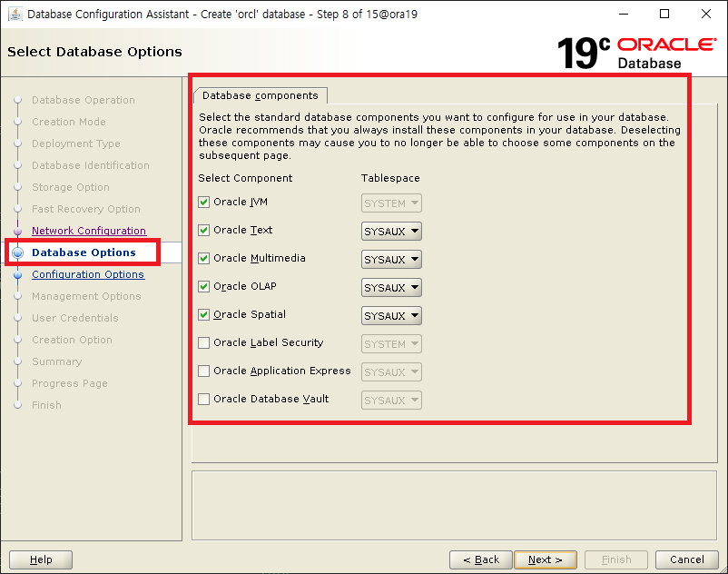This screenshot has width=728, height=574.
Task: Proceed with the Next button
Action: coord(546,559)
